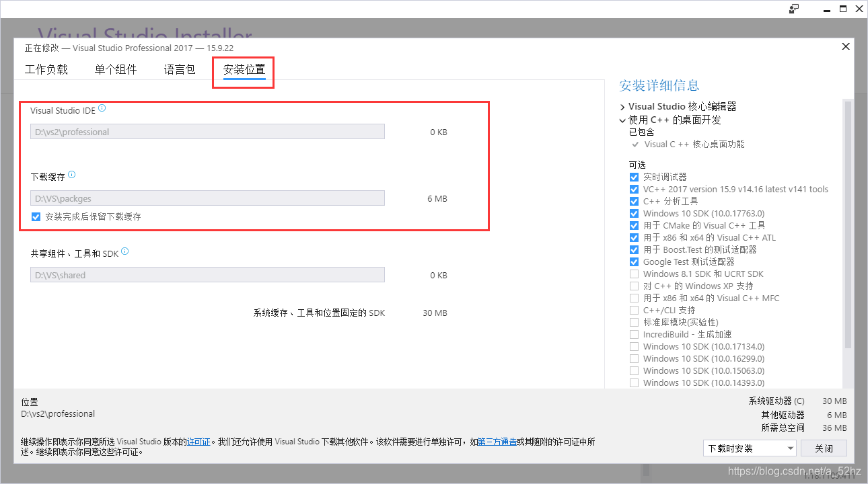This screenshot has width=868, height=484.
Task: Uncheck 用于 x86 和 x64 的 Visual C++ ATL
Action: tap(634, 237)
